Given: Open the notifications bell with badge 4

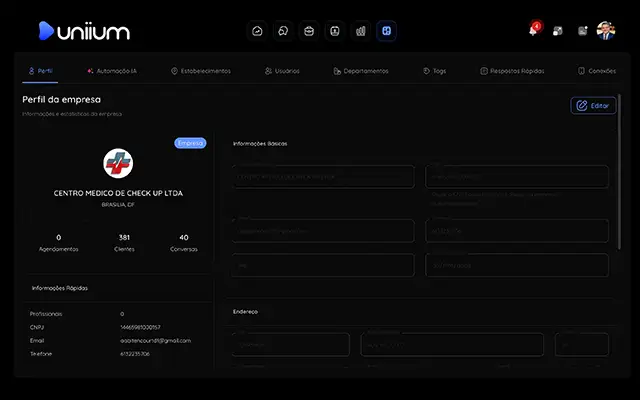Looking at the screenshot, I should click(534, 30).
